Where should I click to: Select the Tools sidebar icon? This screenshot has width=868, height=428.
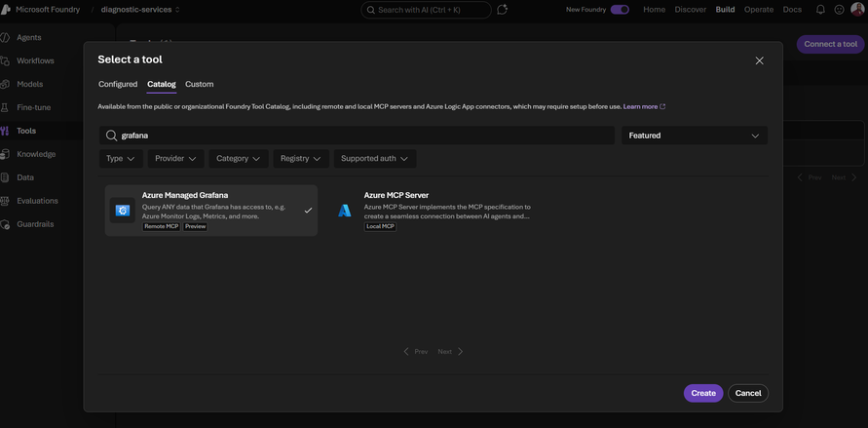click(x=5, y=132)
